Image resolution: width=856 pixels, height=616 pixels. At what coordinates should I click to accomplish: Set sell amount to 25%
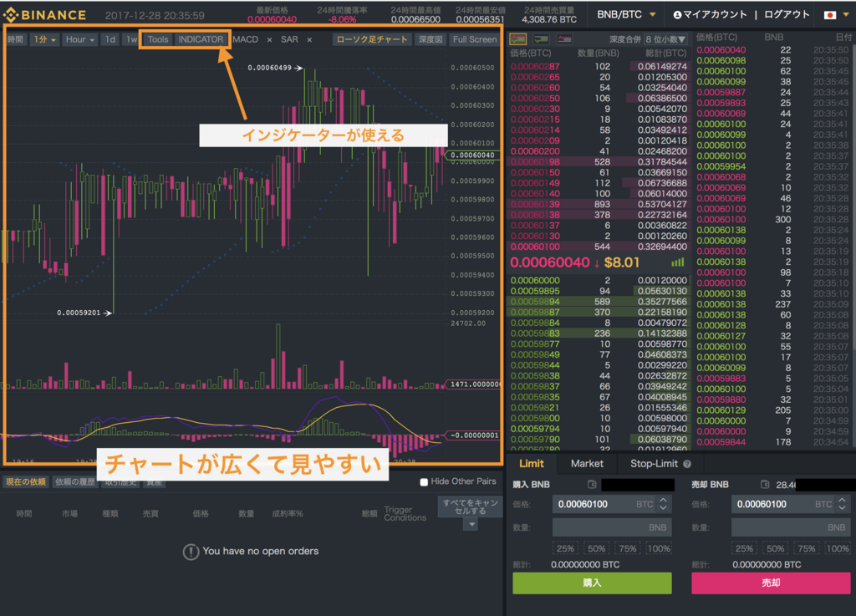coord(744,548)
